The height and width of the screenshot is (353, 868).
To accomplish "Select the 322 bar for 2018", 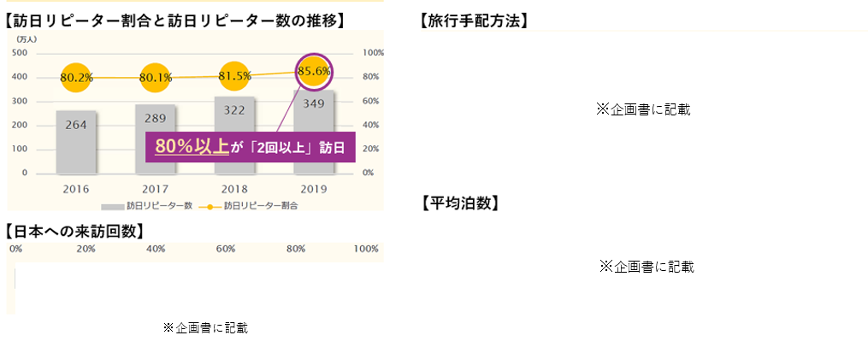I will (x=234, y=135).
